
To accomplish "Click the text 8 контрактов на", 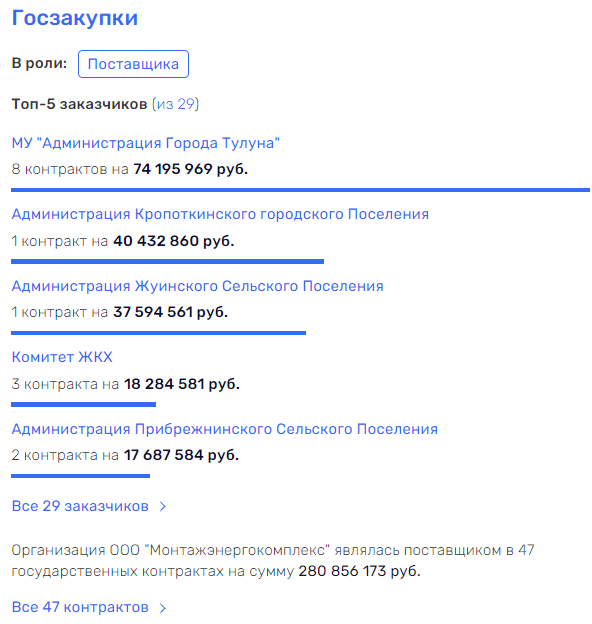I will pyautogui.click(x=70, y=169).
